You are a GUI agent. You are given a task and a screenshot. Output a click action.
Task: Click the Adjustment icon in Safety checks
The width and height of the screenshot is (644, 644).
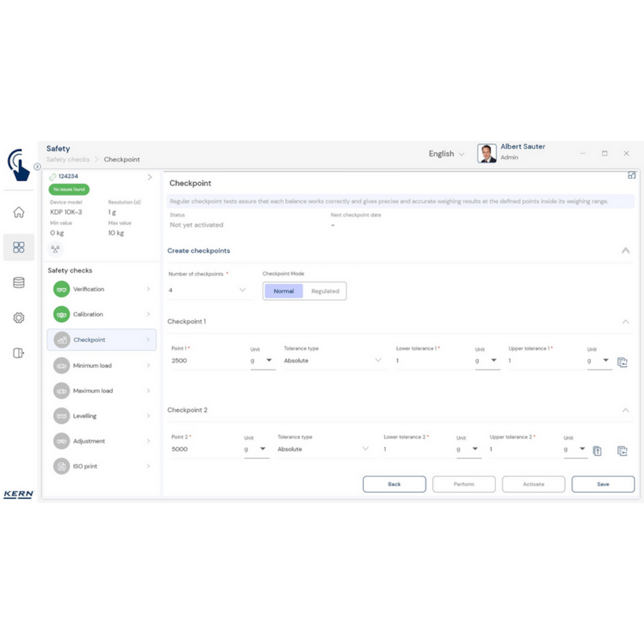tap(61, 441)
